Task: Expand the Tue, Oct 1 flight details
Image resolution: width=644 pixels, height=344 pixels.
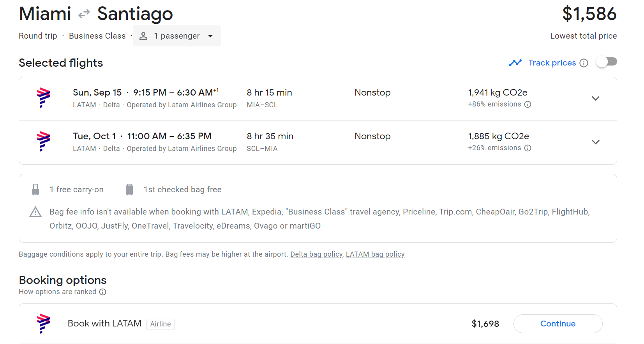Action: click(595, 142)
